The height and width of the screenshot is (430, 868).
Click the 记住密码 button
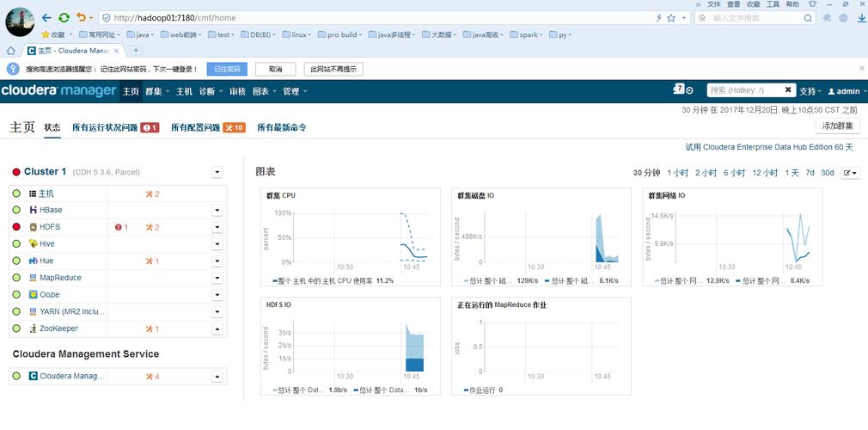coord(227,70)
